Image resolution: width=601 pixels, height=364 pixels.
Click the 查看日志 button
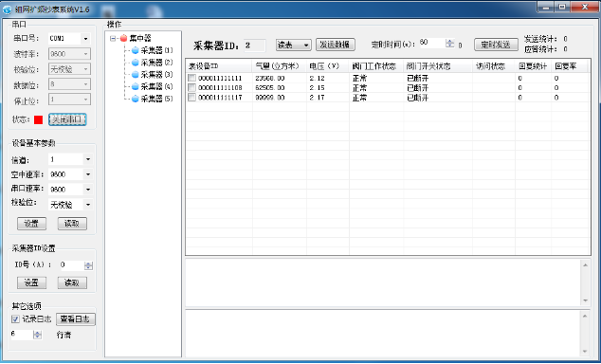click(x=76, y=319)
